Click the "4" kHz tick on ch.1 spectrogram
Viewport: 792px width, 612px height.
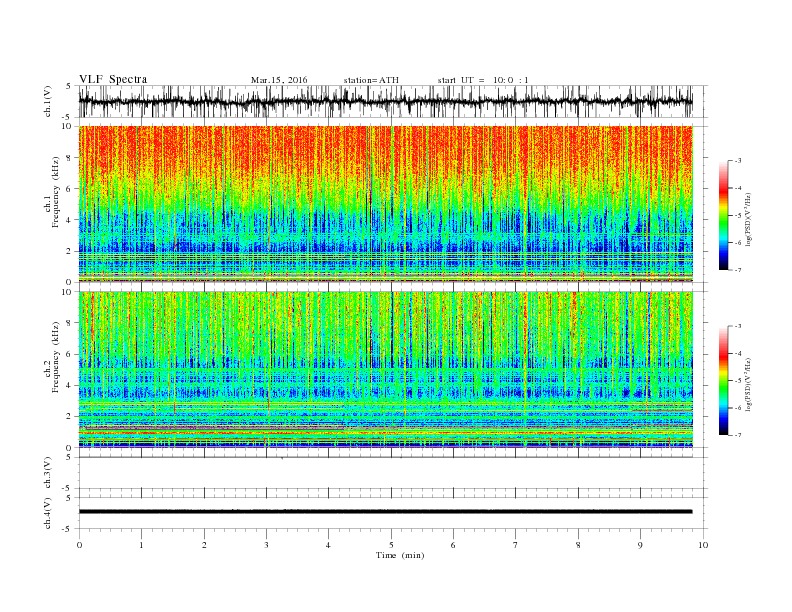(x=69, y=220)
